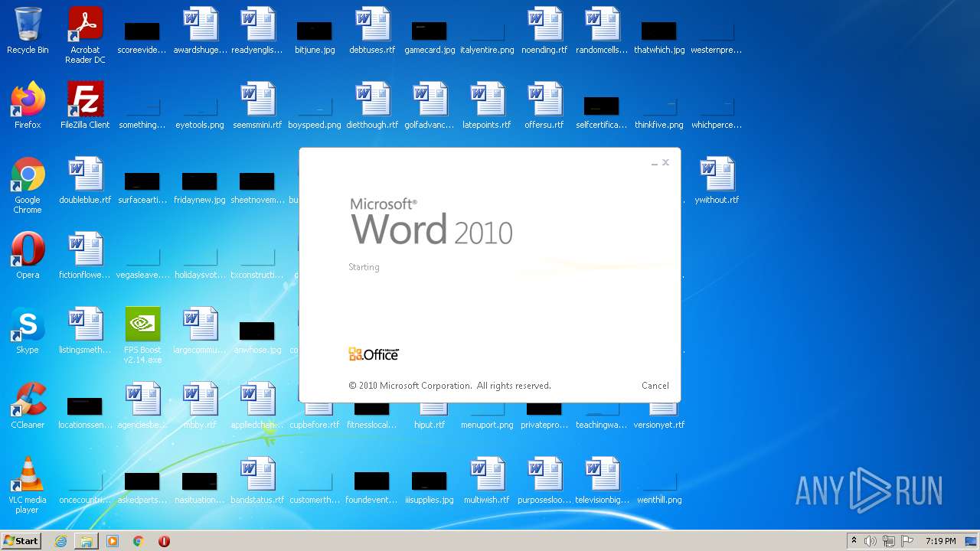Select the readyenglis document icon
The width and height of the screenshot is (980, 551).
[x=257, y=31]
